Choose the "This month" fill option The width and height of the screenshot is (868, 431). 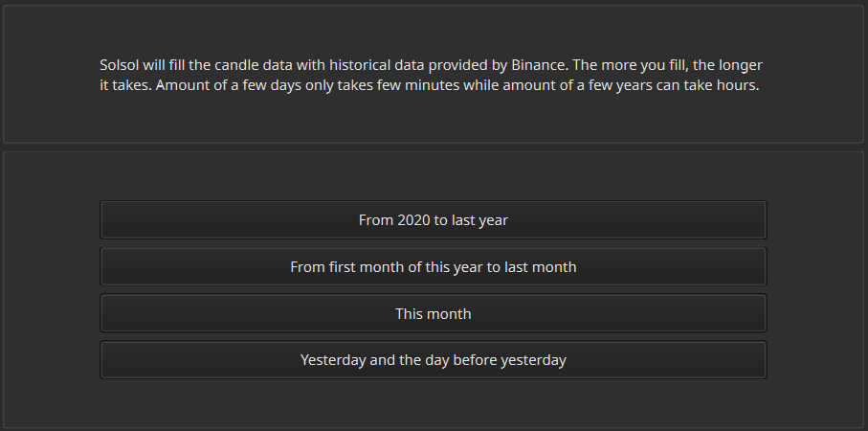(433, 314)
